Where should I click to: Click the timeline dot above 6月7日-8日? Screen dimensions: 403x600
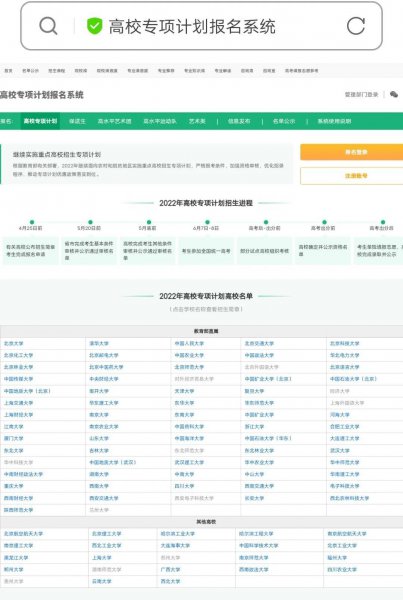207,222
